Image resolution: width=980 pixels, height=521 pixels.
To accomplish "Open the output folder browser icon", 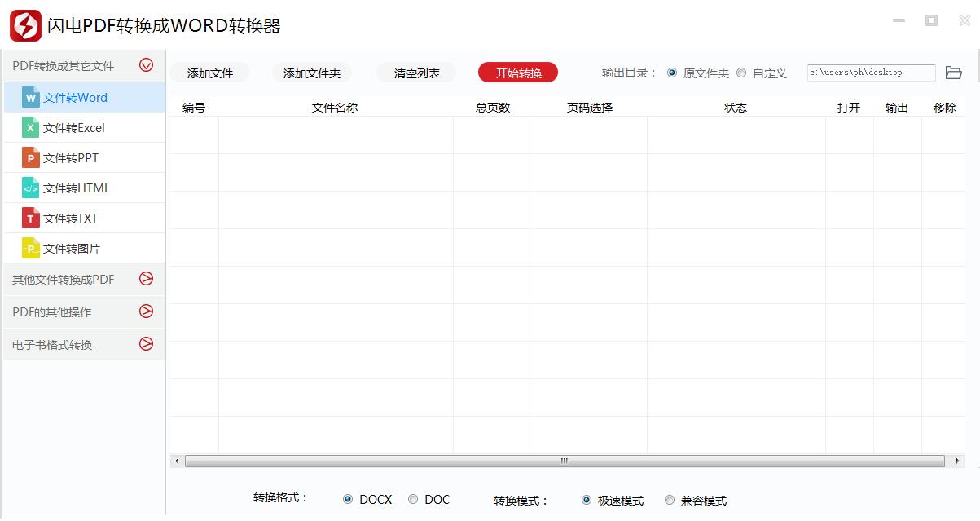I will [x=955, y=72].
